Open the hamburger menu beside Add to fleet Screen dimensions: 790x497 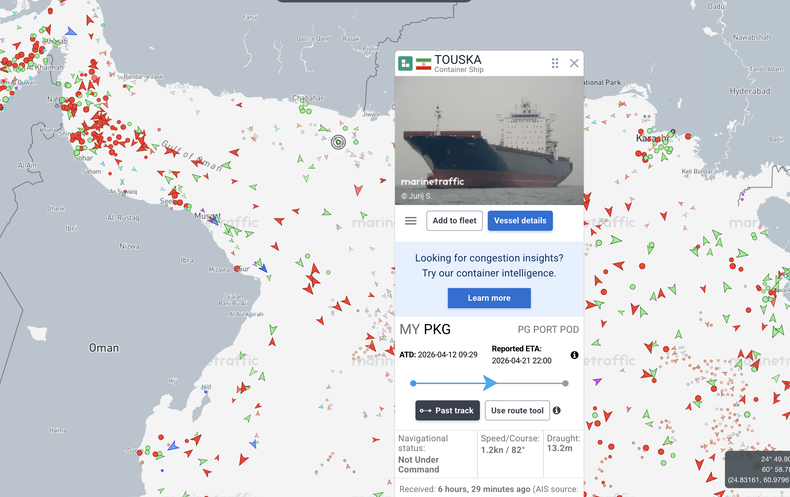point(411,221)
